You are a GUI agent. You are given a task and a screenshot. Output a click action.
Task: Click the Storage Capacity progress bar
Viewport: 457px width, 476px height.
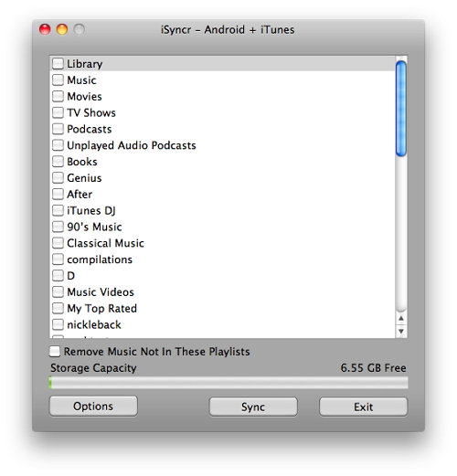[x=228, y=383]
